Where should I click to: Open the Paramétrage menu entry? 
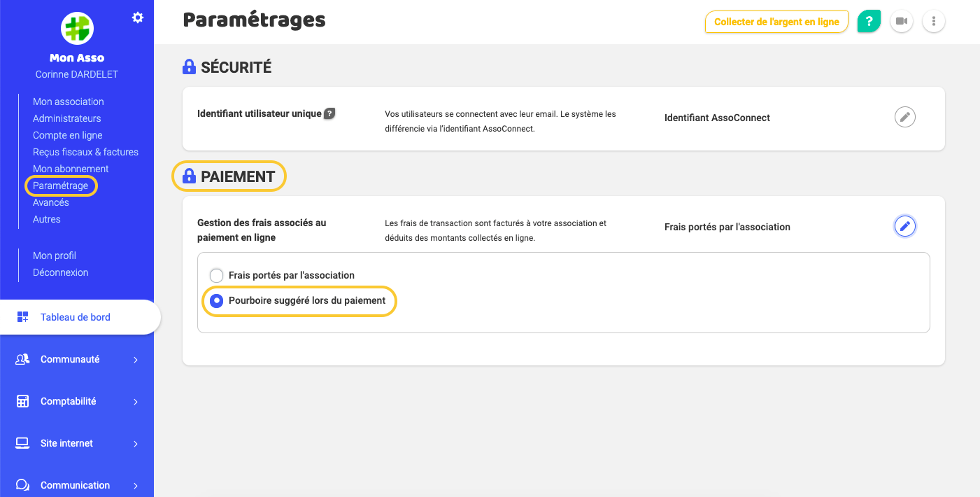point(61,185)
